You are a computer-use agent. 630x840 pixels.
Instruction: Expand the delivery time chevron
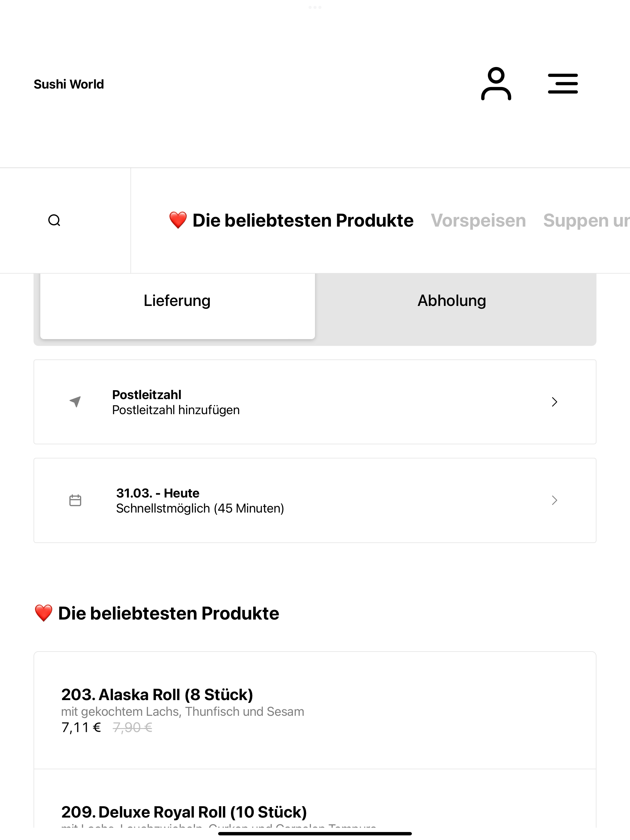click(x=554, y=500)
